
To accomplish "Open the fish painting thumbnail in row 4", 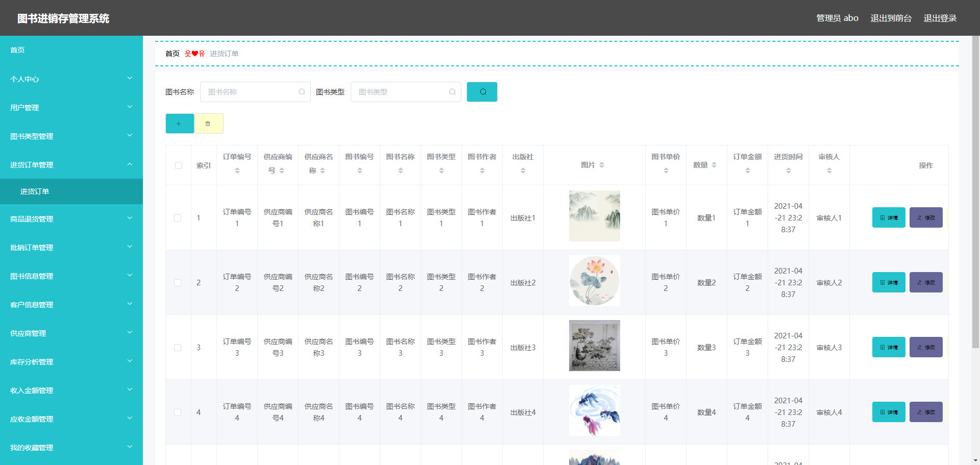I will [595, 410].
